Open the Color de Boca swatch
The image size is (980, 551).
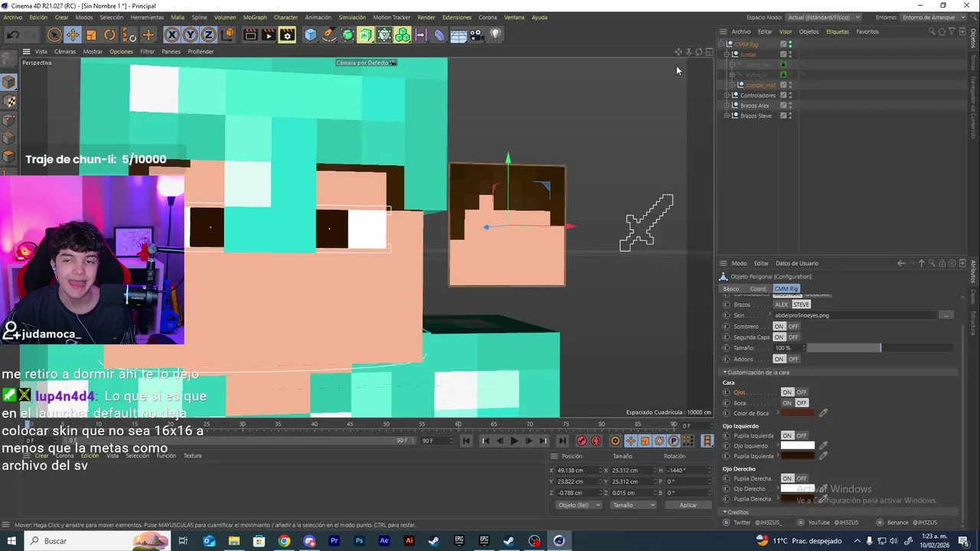point(797,413)
